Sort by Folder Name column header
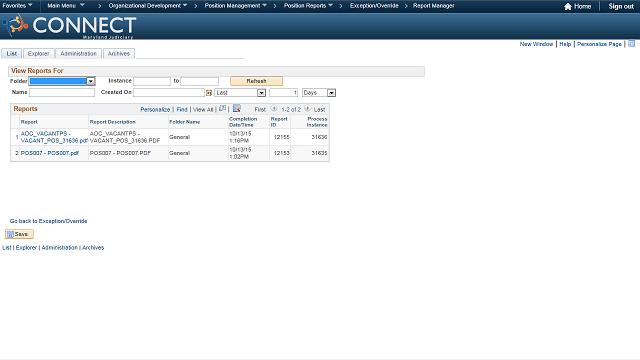 point(184,122)
